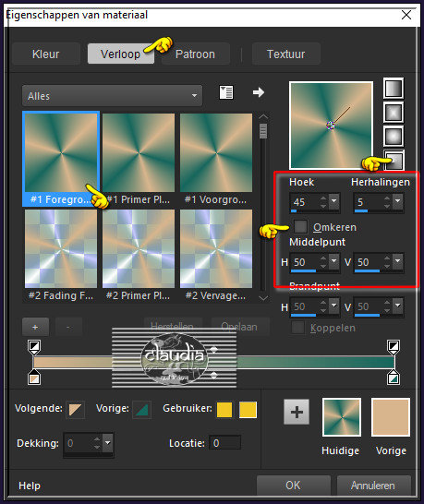Screen dimensions: 424x504
Task: Click the right arrow icon beside Alles
Action: point(259,92)
